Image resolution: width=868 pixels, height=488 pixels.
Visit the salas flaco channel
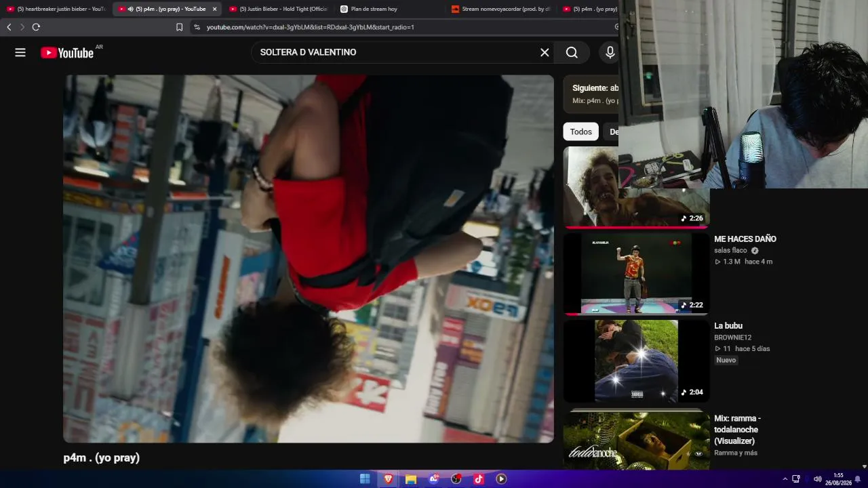click(x=730, y=251)
